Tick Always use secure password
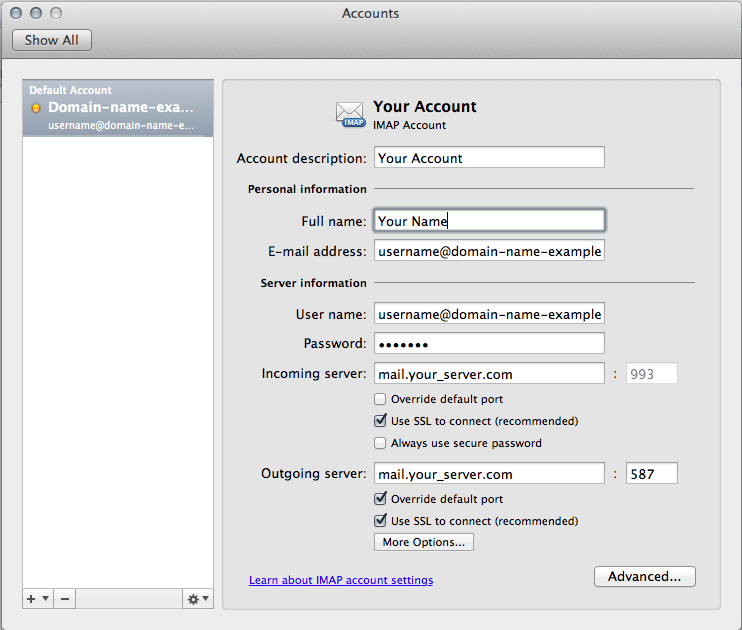The height and width of the screenshot is (630, 742). pyautogui.click(x=380, y=443)
